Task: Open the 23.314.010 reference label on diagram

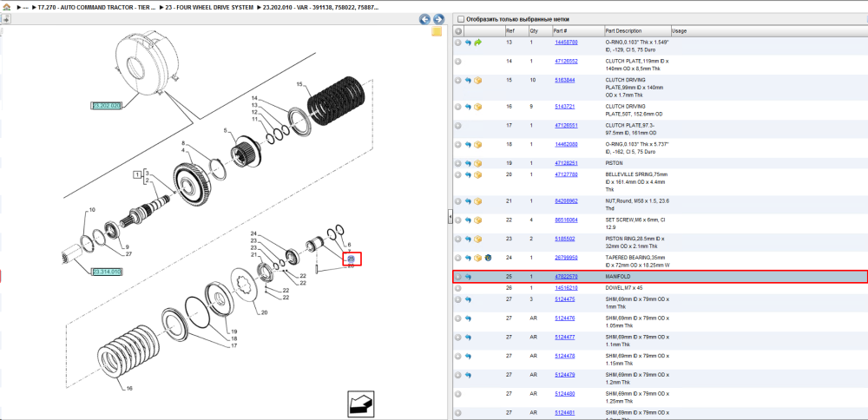Action: [107, 272]
